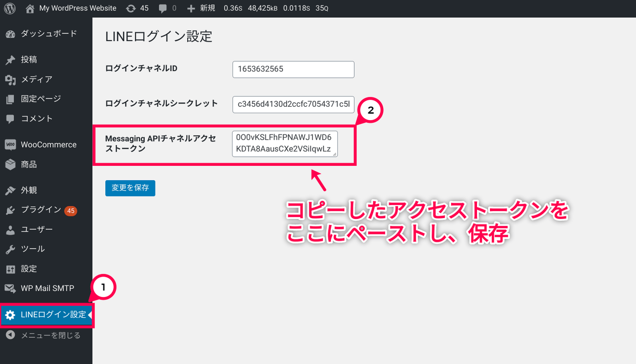Open 外観 appearance menu
The height and width of the screenshot is (364, 636).
pos(29,190)
